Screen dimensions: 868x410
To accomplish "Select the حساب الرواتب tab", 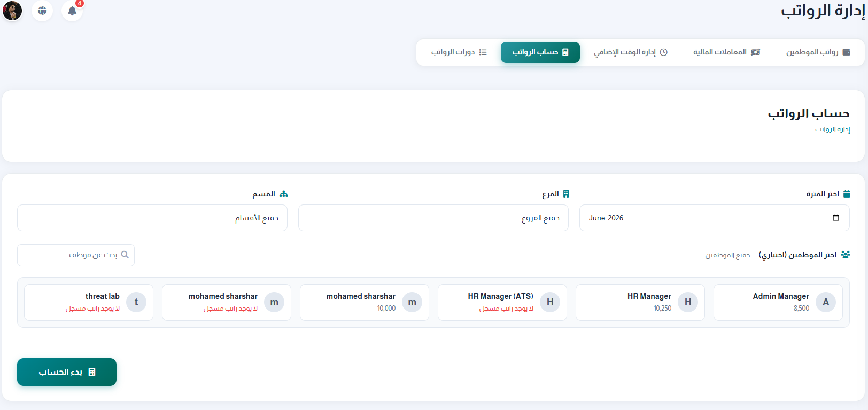I will point(540,52).
